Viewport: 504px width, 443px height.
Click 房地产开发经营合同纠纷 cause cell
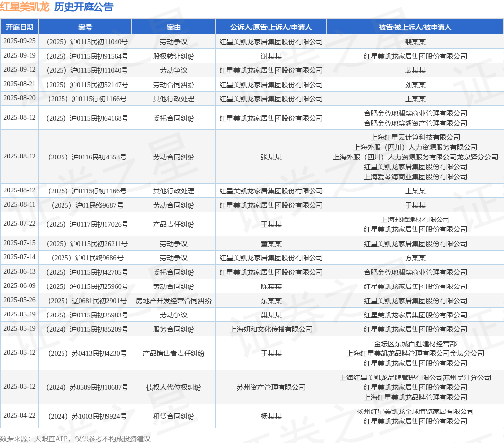pyautogui.click(x=174, y=301)
